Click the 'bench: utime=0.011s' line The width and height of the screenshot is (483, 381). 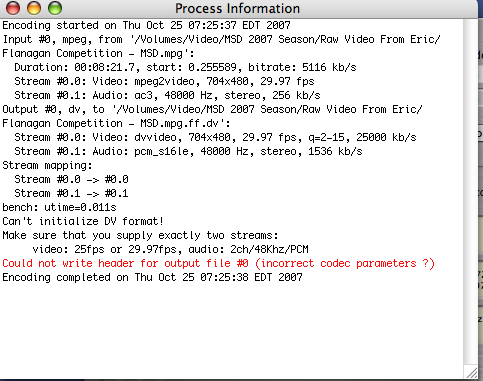(x=59, y=207)
